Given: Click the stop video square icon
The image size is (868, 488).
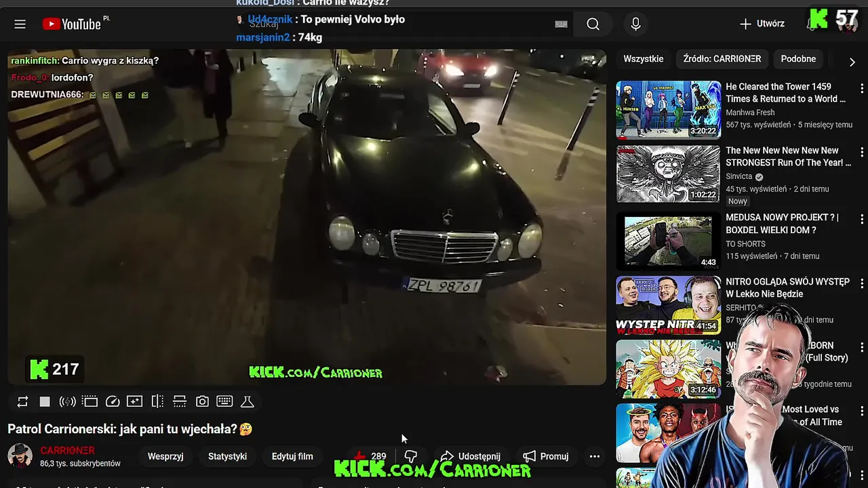Looking at the screenshot, I should point(45,402).
